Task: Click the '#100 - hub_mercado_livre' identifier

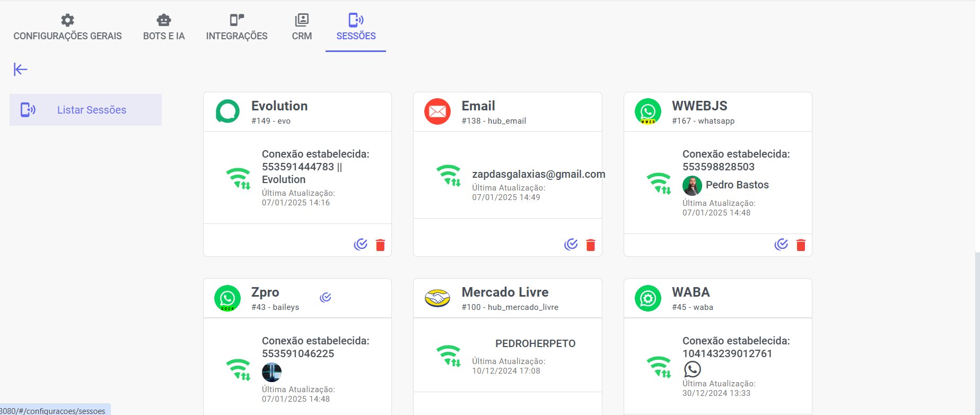Action: 510,307
